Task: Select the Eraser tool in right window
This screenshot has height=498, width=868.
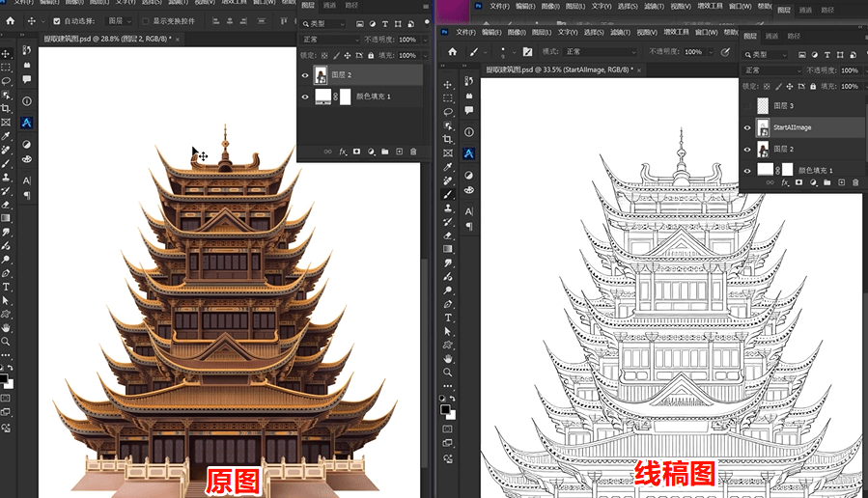Action: tap(448, 235)
